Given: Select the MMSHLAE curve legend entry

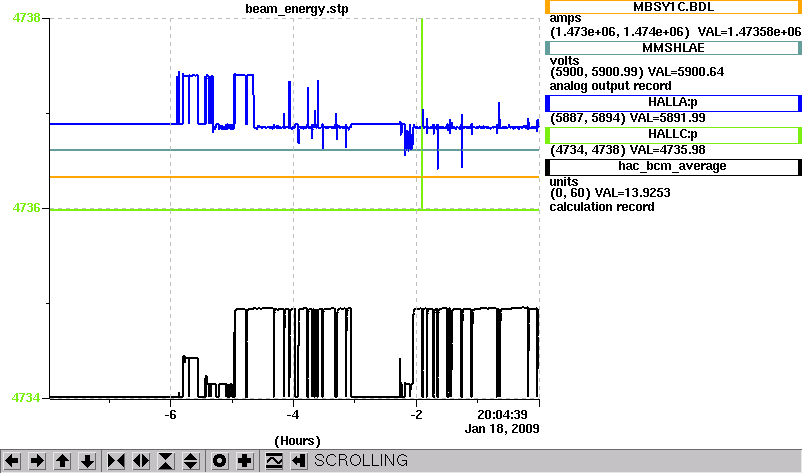Looking at the screenshot, I should 673,48.
